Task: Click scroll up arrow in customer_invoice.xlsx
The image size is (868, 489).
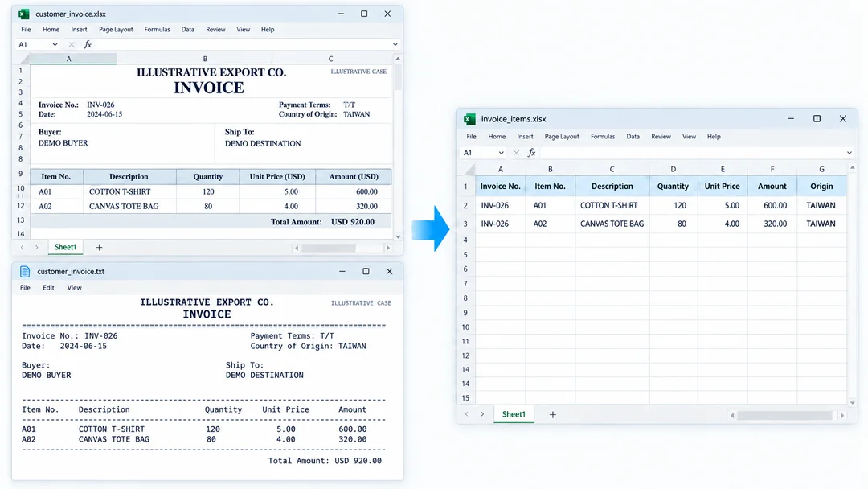Action: tap(398, 59)
